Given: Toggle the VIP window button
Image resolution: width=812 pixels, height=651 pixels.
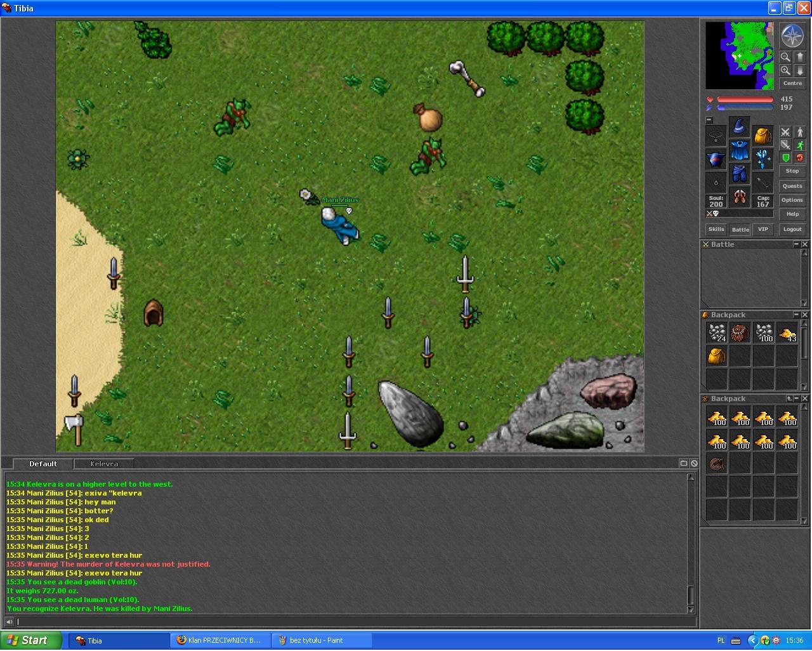Looking at the screenshot, I should tap(763, 229).
